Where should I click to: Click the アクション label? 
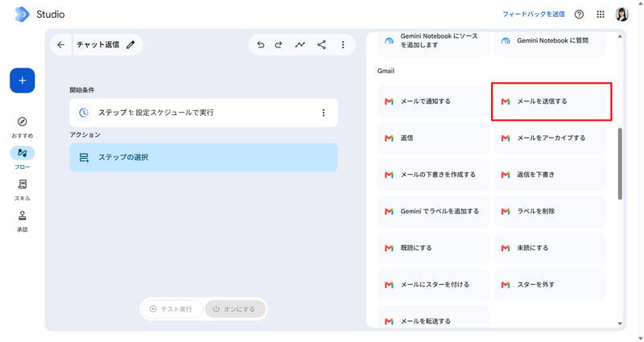point(85,134)
